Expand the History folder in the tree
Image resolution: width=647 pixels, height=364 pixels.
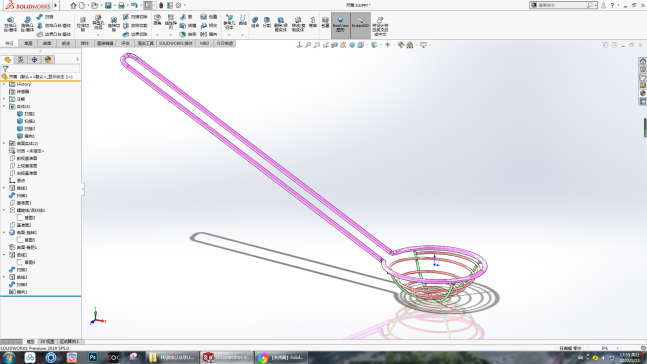(4, 84)
